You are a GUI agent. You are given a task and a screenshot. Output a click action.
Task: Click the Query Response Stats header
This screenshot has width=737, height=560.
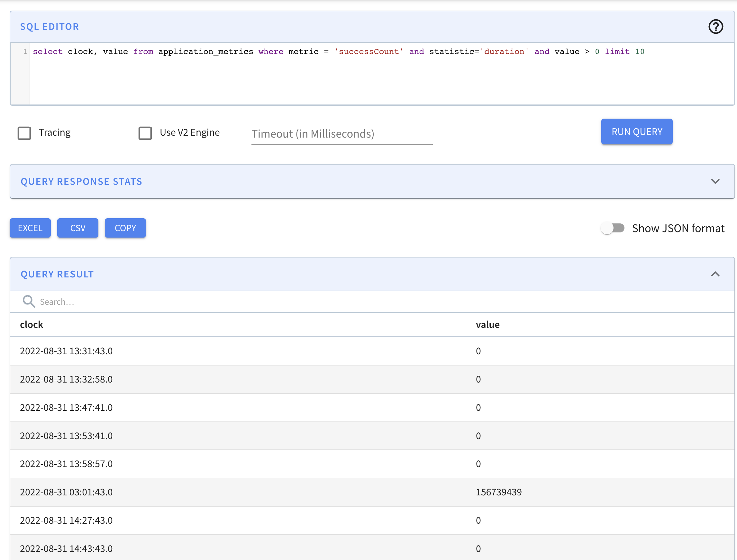(x=81, y=181)
